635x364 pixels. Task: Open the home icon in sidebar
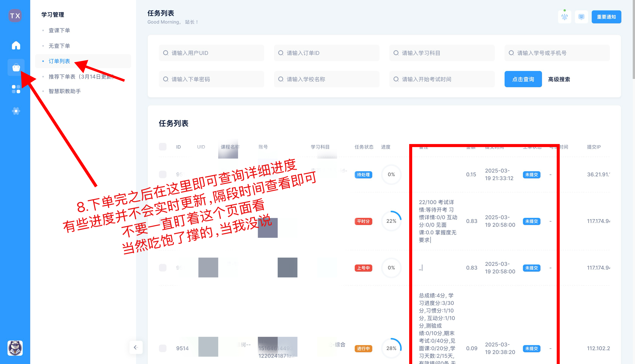(16, 45)
